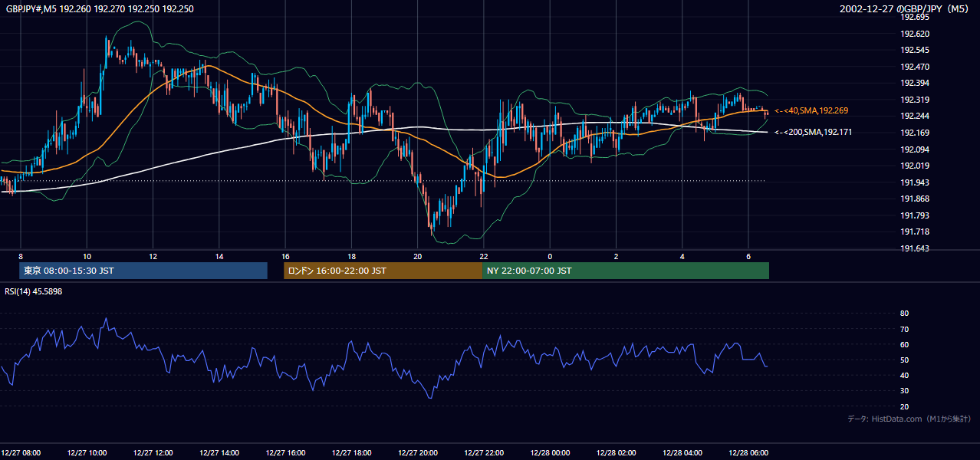Click the bottom date label 12/27 16:00

[x=285, y=452]
